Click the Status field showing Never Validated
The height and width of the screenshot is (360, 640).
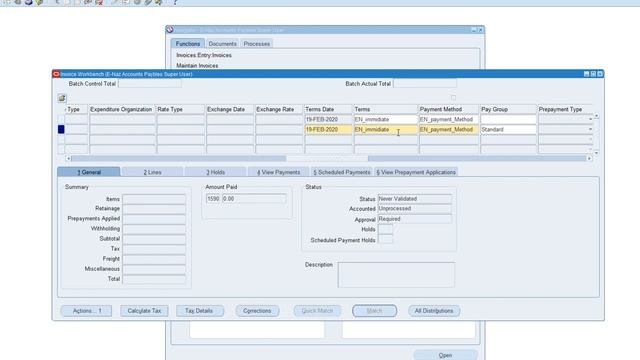pyautogui.click(x=415, y=199)
